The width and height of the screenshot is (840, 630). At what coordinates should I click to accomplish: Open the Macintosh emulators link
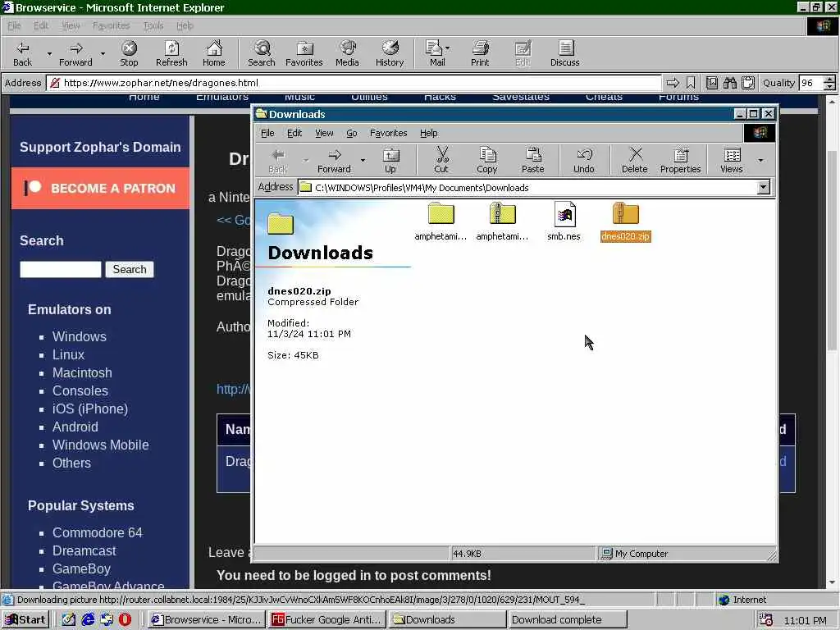[x=82, y=373]
